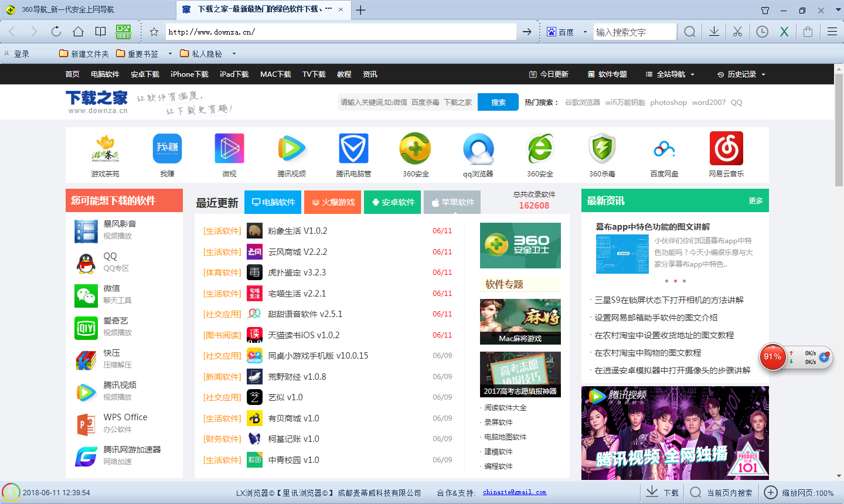
Task: Open 安卓下载 in site navigation
Action: click(145, 74)
